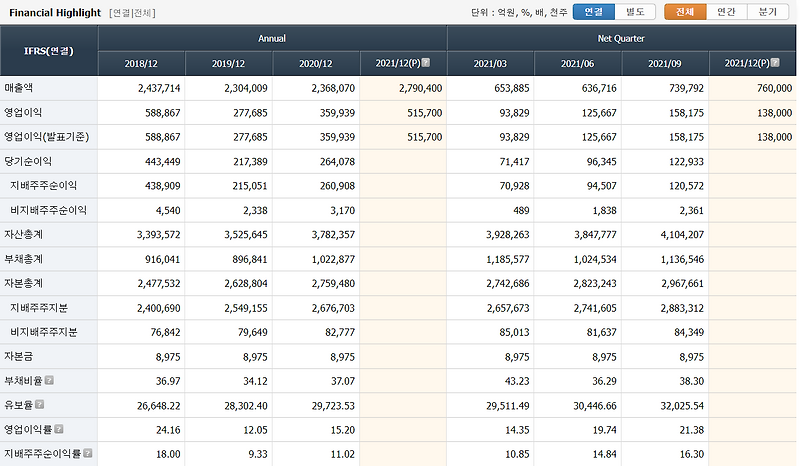Click the 277,685 value in the 영업이익 row

point(250,113)
